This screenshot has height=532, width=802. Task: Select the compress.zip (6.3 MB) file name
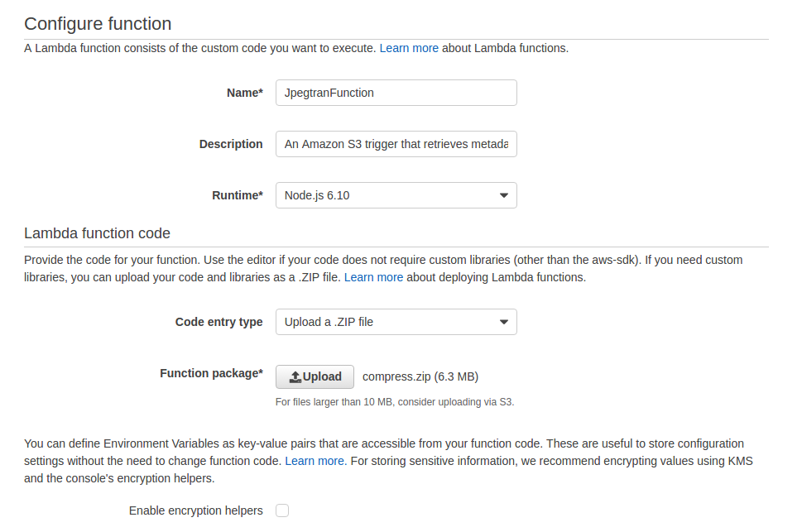click(420, 377)
